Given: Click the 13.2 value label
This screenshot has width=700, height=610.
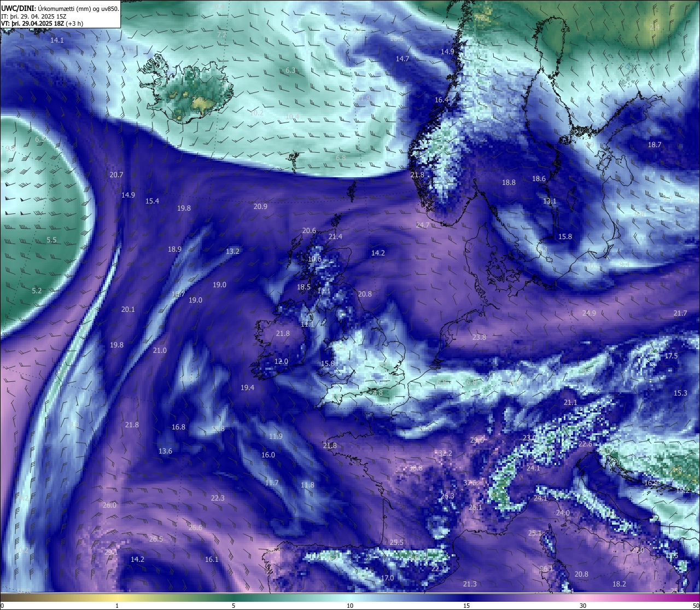Looking at the screenshot, I should pyautogui.click(x=232, y=252).
